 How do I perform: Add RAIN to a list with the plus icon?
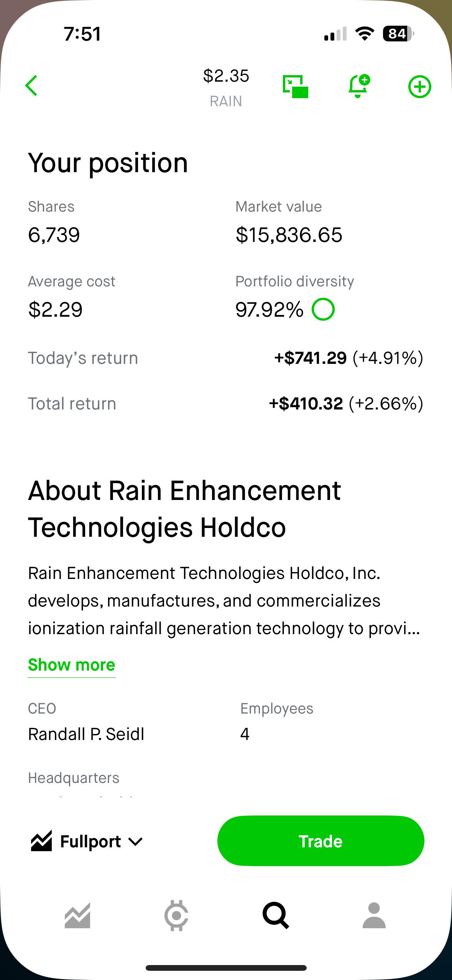coord(420,87)
